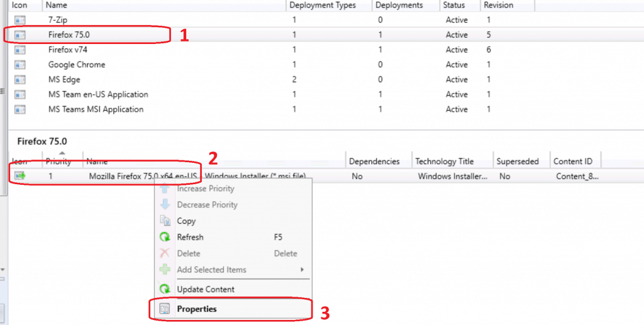The height and width of the screenshot is (325, 644).
Task: Click Mozilla Firefox 75.0 x64 en-US name
Action: pyautogui.click(x=143, y=176)
